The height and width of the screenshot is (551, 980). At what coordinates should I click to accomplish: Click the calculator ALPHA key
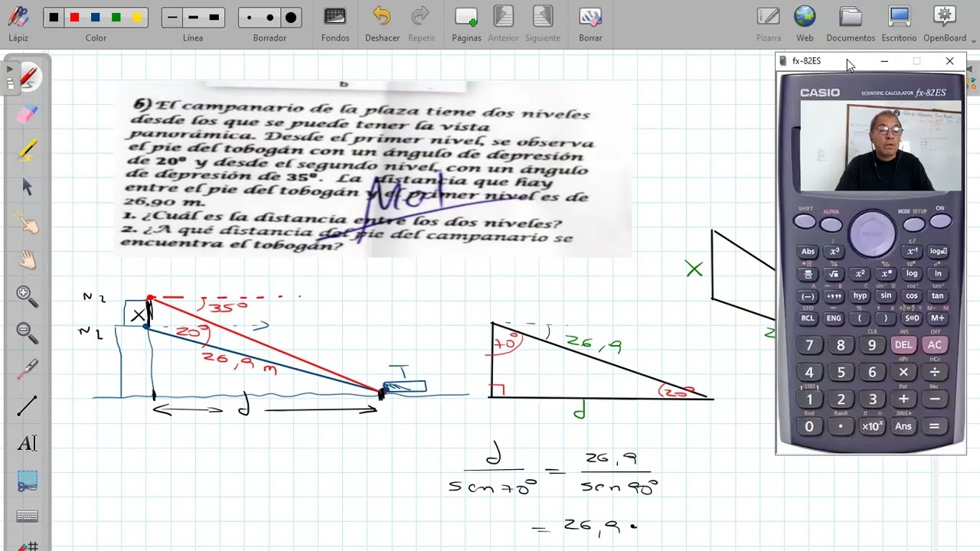pyautogui.click(x=831, y=225)
